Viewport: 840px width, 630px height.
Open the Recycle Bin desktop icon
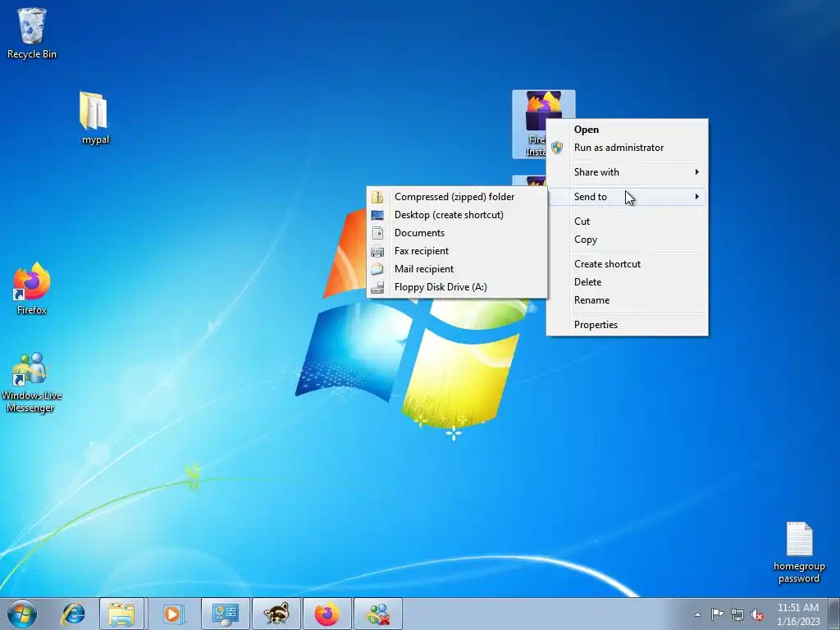tap(32, 33)
